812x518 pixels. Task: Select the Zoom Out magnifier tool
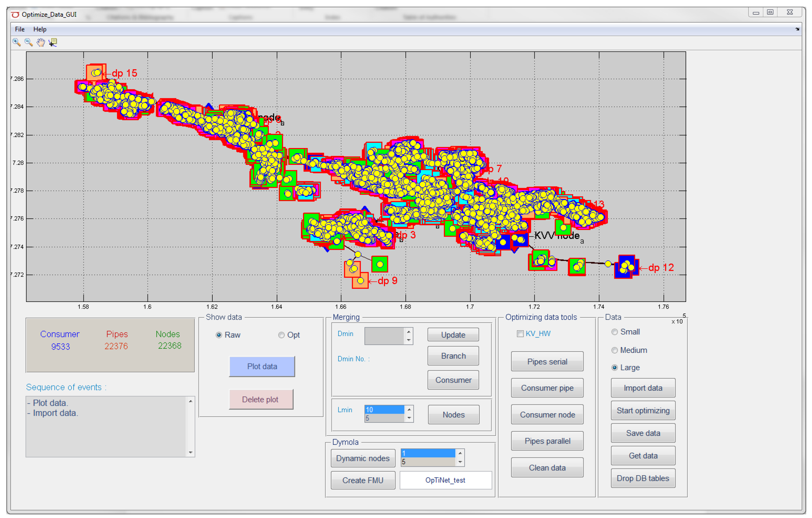click(28, 42)
